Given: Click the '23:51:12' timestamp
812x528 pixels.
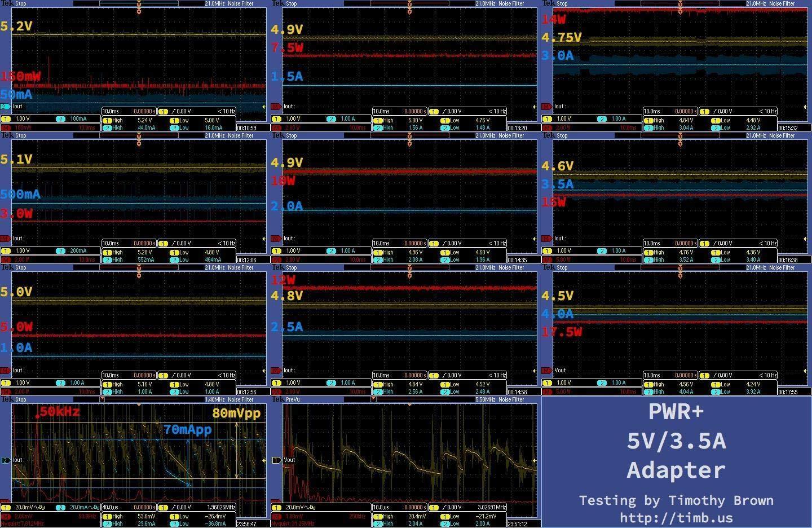Looking at the screenshot, I should [x=517, y=524].
